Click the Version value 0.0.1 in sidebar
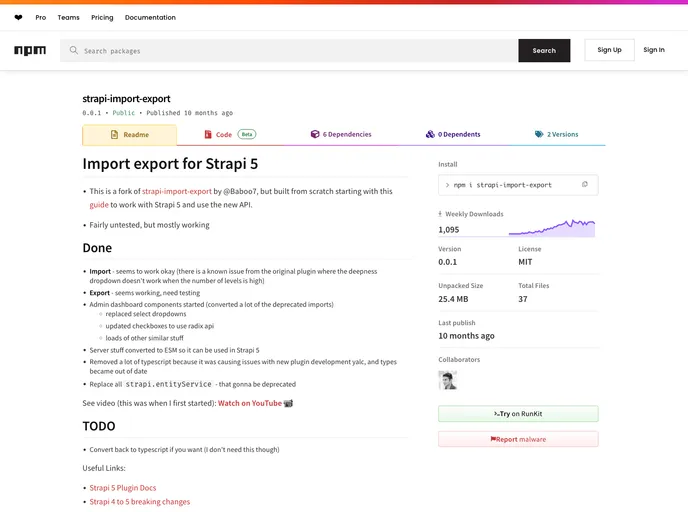Viewport: 688px width, 512px height. tap(448, 262)
